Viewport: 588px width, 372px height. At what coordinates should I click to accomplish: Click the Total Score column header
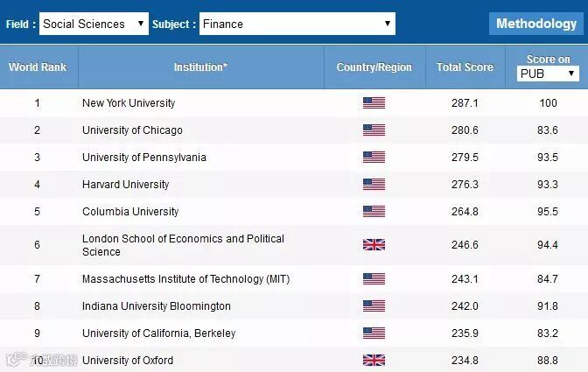pos(465,67)
